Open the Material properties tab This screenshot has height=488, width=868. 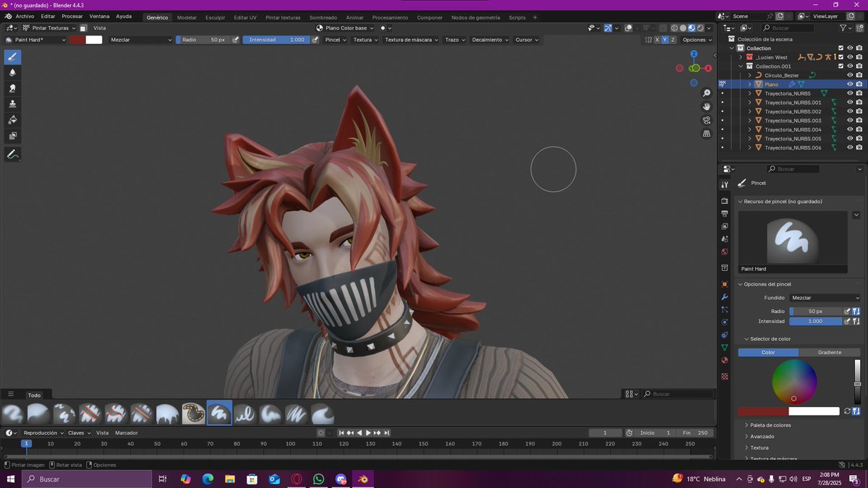pos(725,361)
